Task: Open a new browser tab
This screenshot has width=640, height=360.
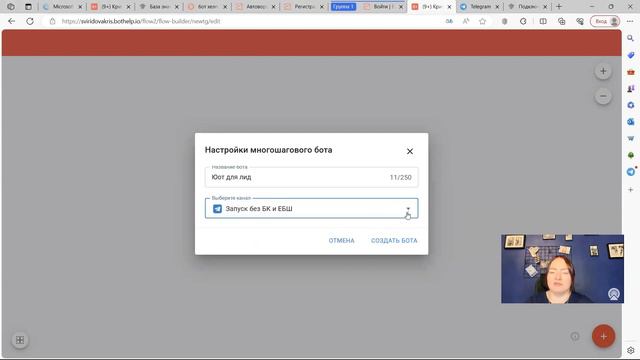Action: tap(559, 7)
